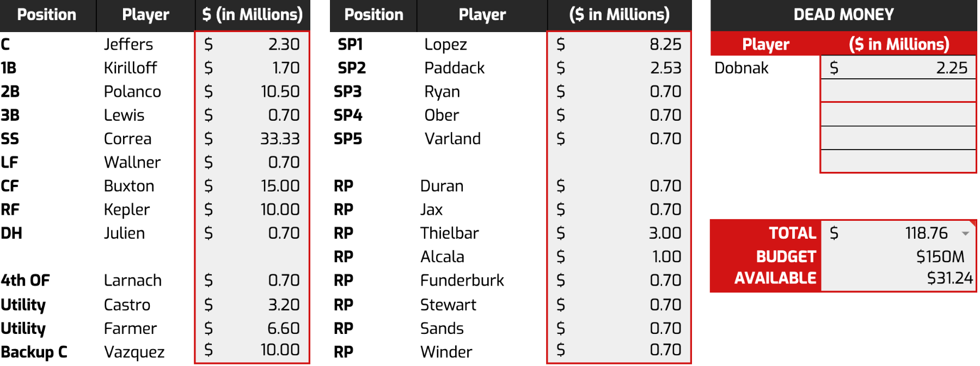This screenshot has width=980, height=366.
Task: Select Jeffers' 2.30 salary cell
Action: [x=252, y=44]
